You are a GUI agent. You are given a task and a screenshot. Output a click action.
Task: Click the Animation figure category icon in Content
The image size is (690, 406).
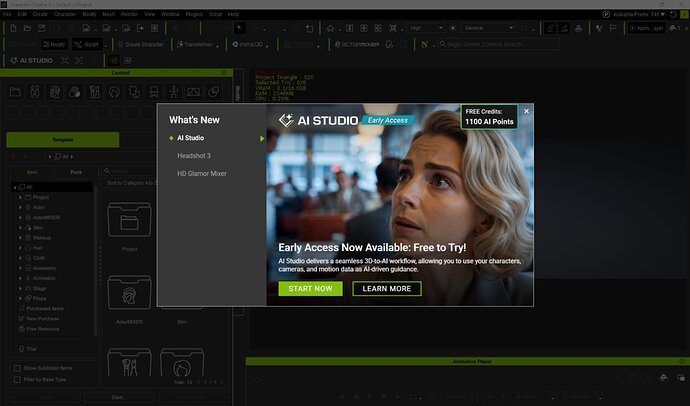(x=174, y=92)
